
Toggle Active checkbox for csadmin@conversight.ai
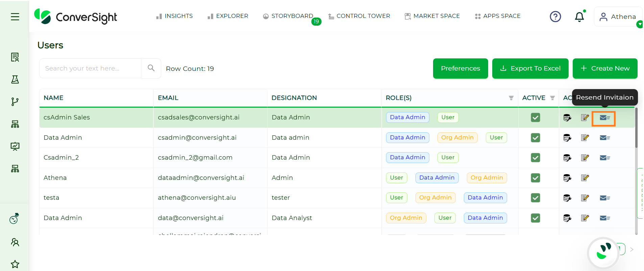(535, 138)
